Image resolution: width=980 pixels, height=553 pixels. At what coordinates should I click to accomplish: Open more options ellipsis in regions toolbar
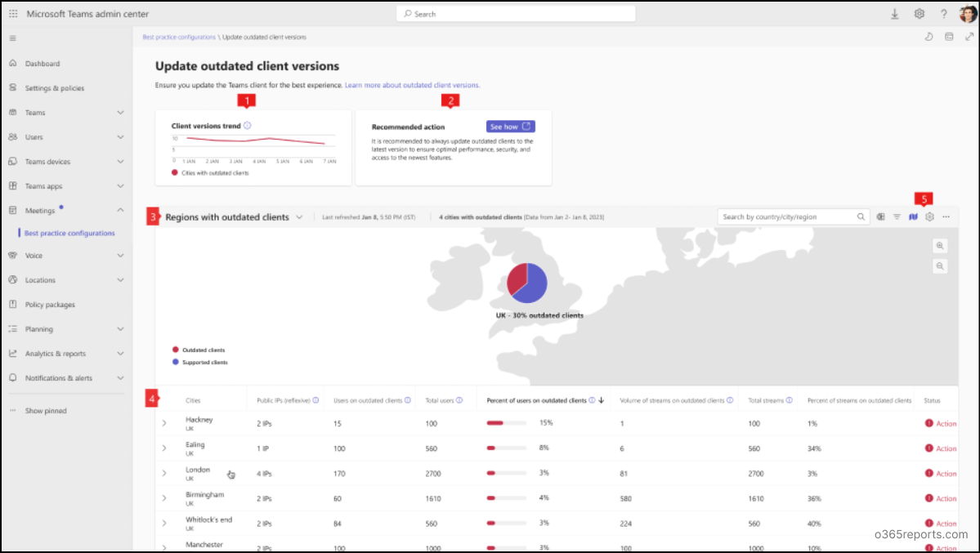[x=946, y=216]
